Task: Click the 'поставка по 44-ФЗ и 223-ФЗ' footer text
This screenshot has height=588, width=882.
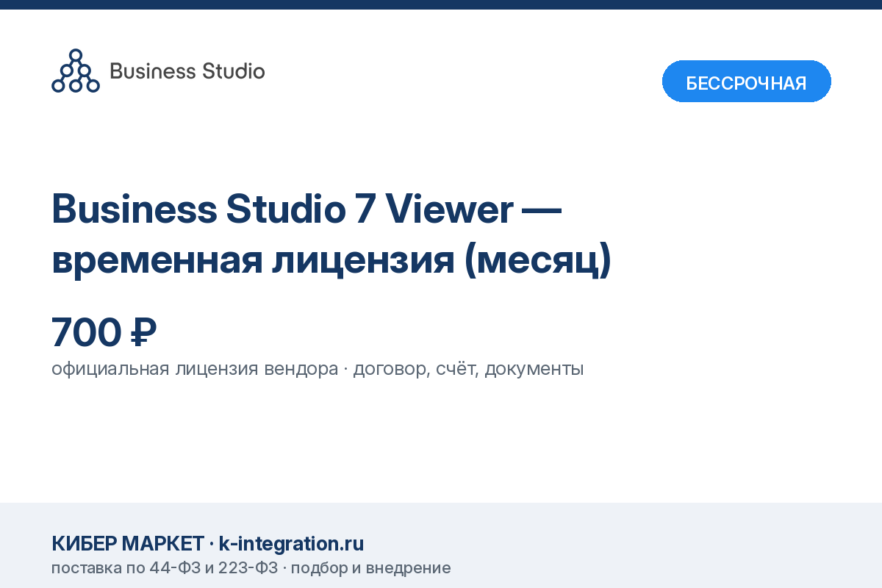Action: click(x=165, y=568)
